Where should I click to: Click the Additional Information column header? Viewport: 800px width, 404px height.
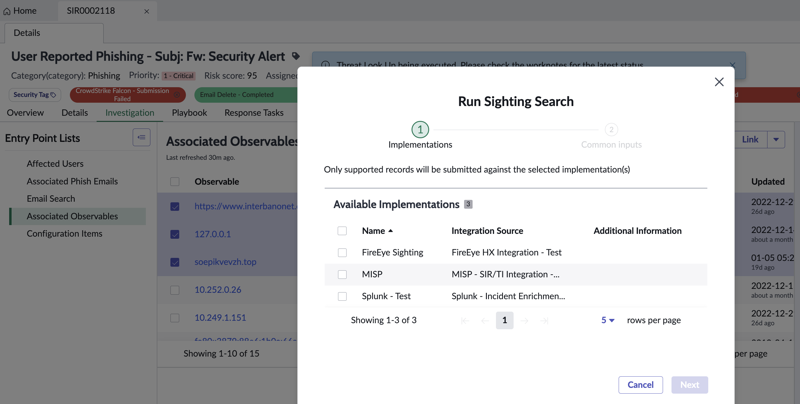click(637, 231)
